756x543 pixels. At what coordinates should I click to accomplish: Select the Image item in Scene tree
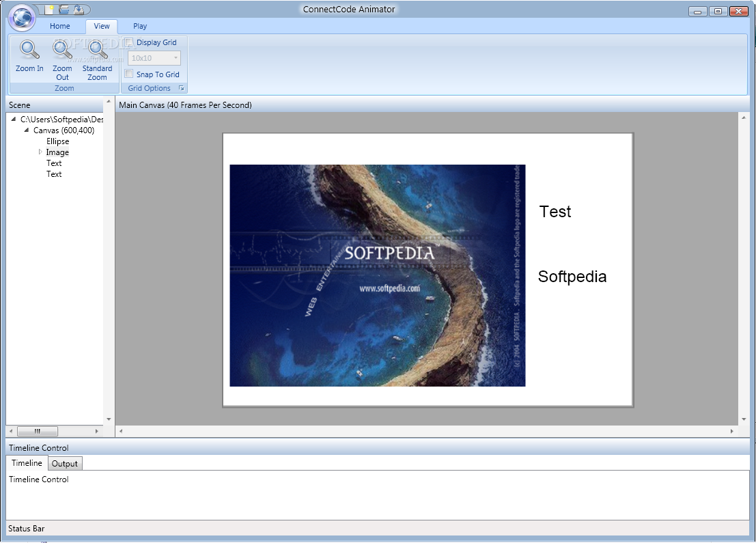tap(57, 152)
